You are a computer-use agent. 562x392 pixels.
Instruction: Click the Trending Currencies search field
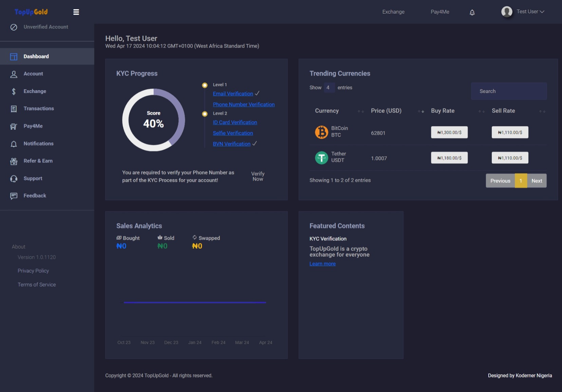pyautogui.click(x=509, y=91)
